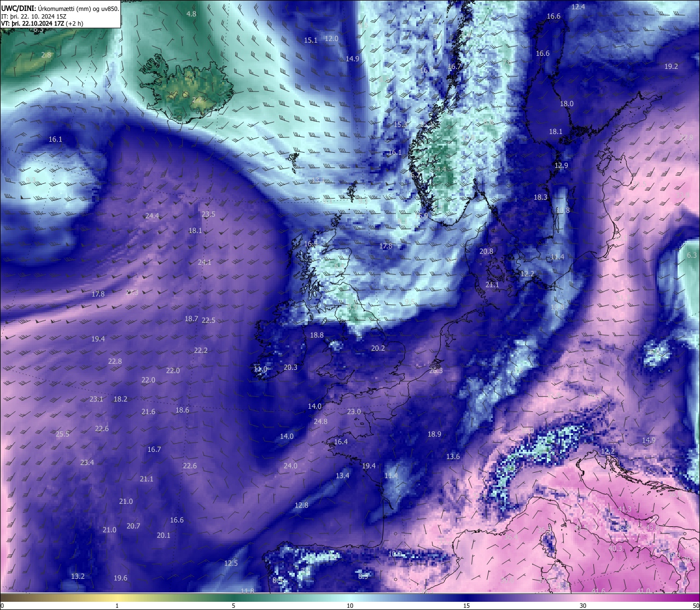Screen dimensions: 700x610
Task: Select the "15.1" value label
Action: 311,40
